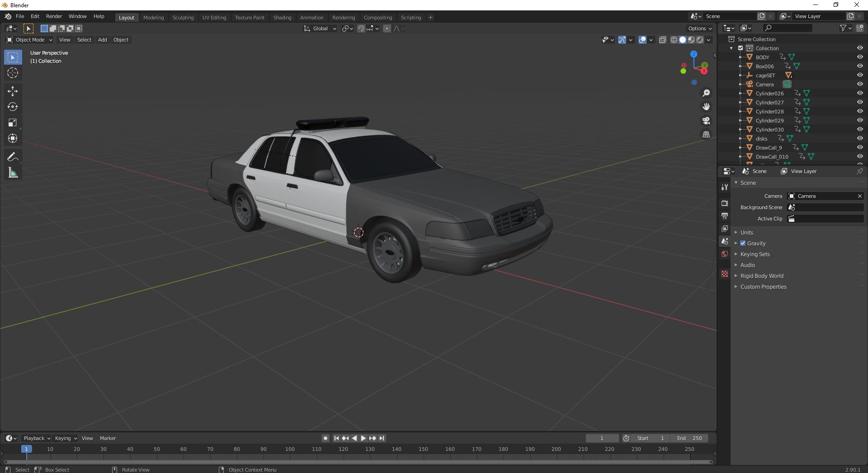Image resolution: width=868 pixels, height=473 pixels.
Task: Open the World properties tab
Action: point(725,254)
